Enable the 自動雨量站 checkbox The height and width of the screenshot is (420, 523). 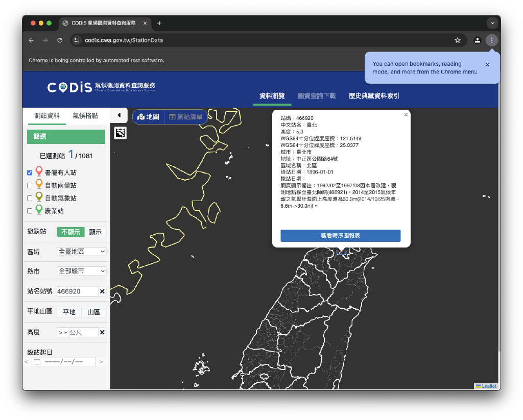30,185
